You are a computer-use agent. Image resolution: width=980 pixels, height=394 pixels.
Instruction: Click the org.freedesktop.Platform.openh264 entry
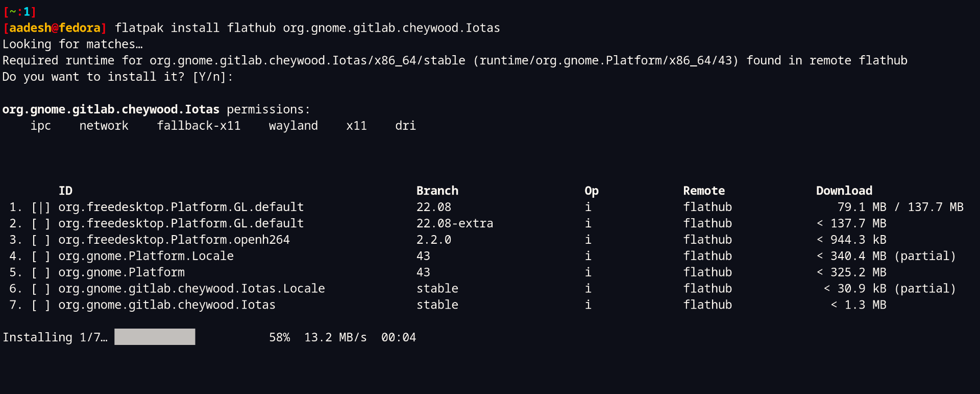click(x=174, y=240)
